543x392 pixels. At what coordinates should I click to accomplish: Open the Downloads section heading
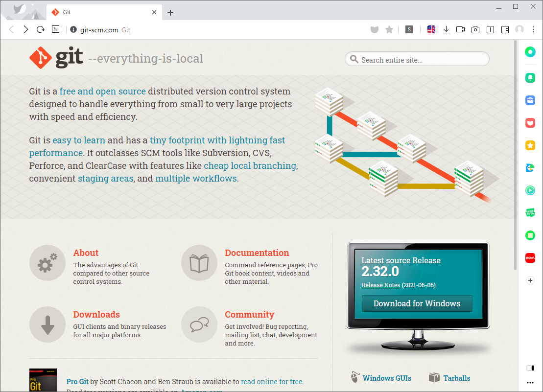pyautogui.click(x=96, y=315)
